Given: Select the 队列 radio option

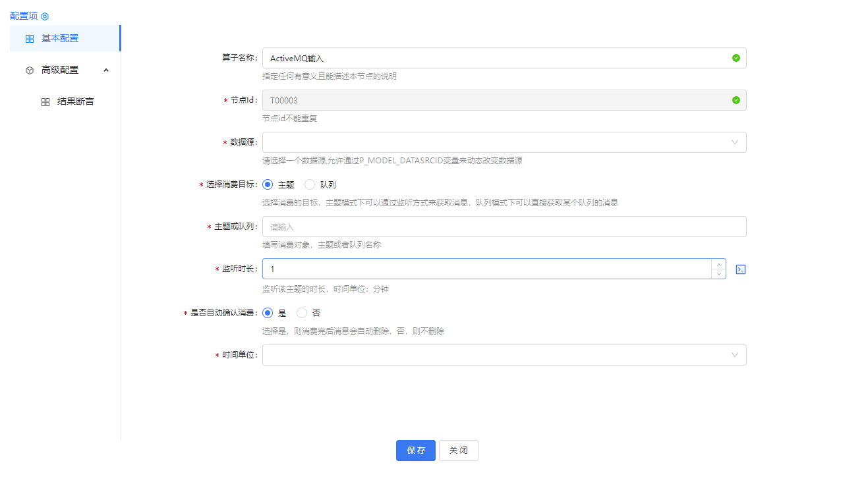Looking at the screenshot, I should [310, 185].
